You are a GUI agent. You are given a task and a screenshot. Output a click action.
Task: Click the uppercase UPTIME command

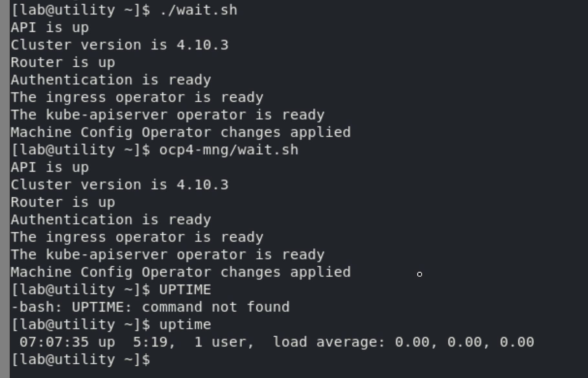[185, 290]
